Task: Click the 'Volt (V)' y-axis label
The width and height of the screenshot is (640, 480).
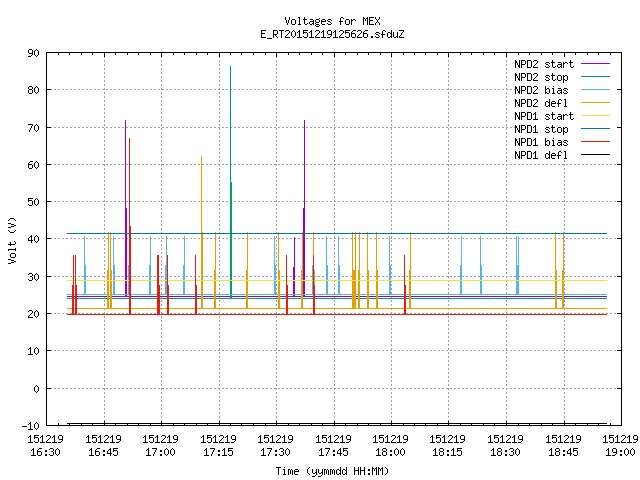Action: pyautogui.click(x=13, y=240)
